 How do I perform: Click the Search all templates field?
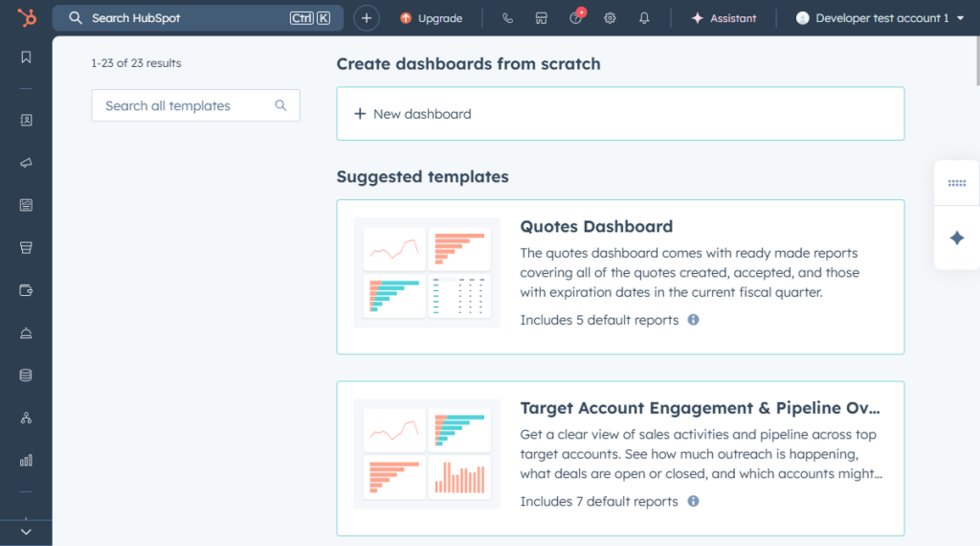pos(195,105)
